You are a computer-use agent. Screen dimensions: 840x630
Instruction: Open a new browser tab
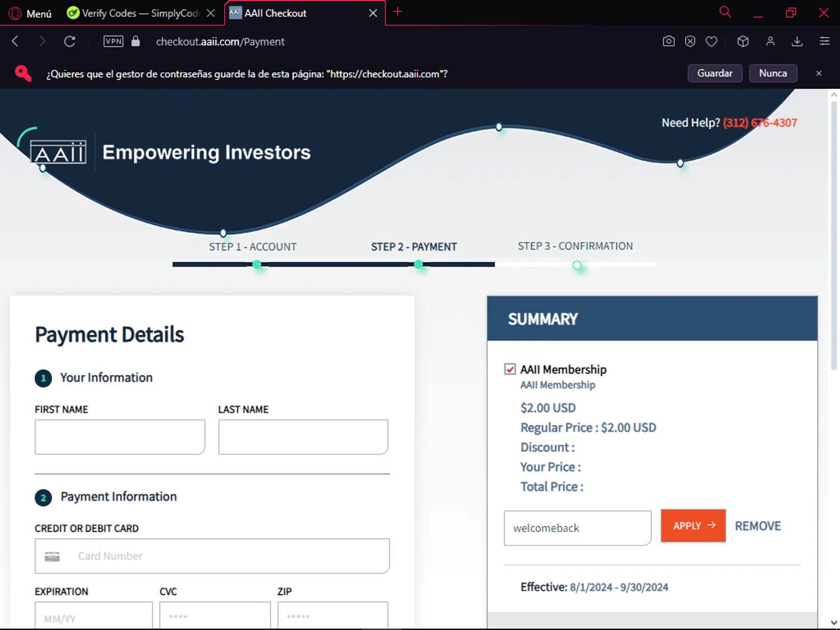click(398, 12)
